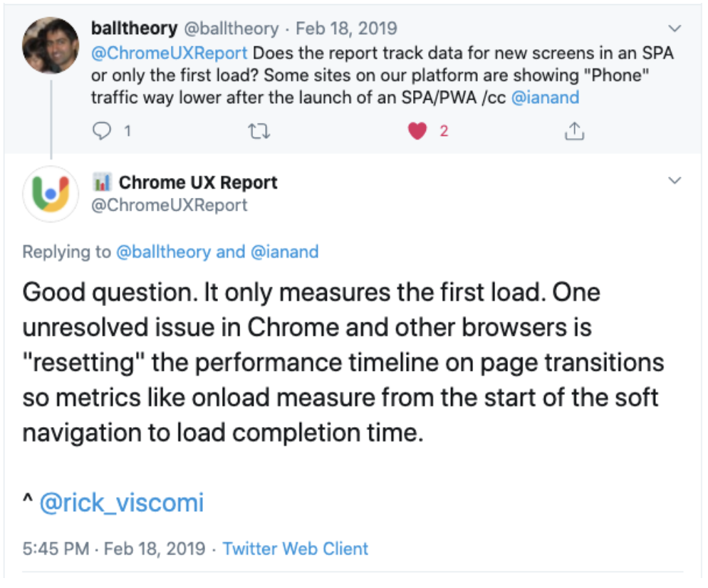Open Chrome UX Report avatar logo
This screenshot has width=708, height=588.
tap(51, 194)
